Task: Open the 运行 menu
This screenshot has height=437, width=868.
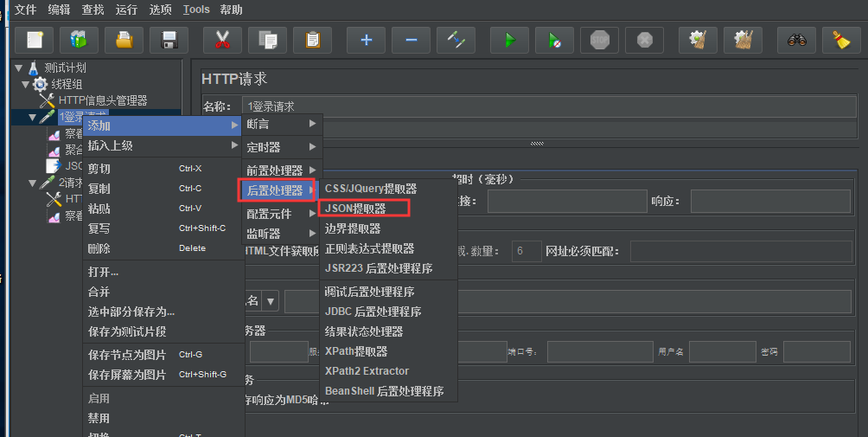Action: click(127, 10)
